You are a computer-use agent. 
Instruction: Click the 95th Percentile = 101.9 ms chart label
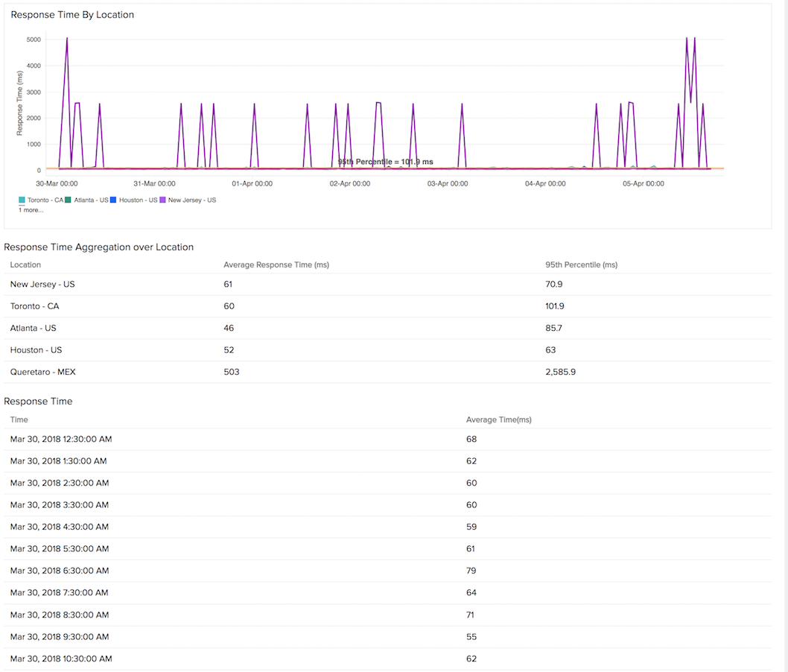pyautogui.click(x=385, y=162)
